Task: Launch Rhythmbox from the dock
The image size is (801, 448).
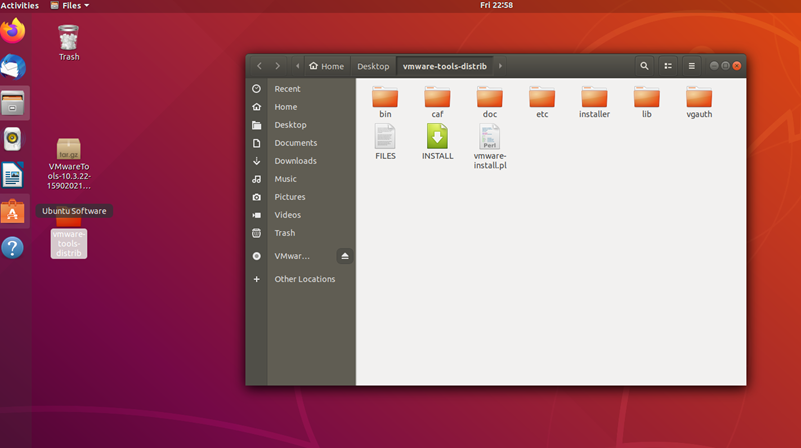Action: click(x=13, y=139)
